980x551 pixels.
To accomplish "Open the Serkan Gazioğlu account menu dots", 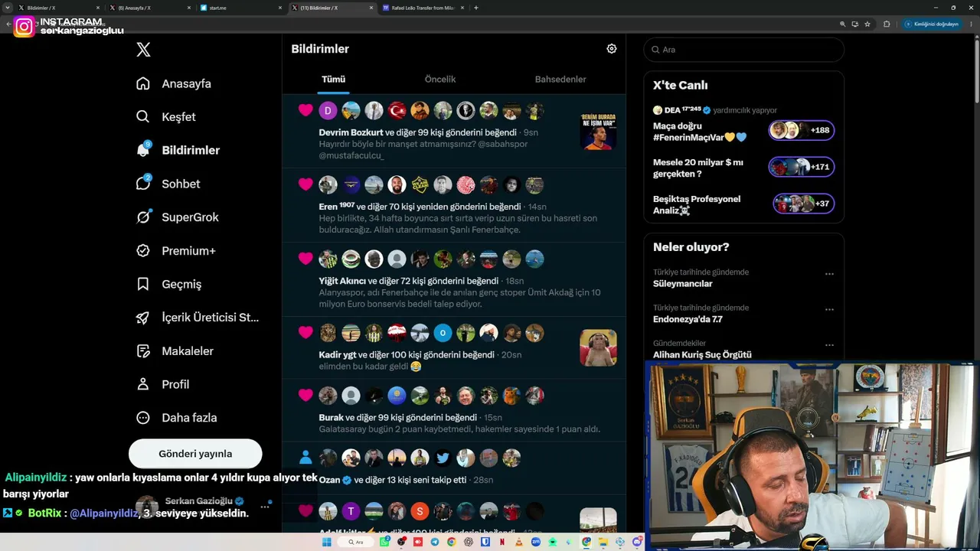I will click(x=265, y=506).
